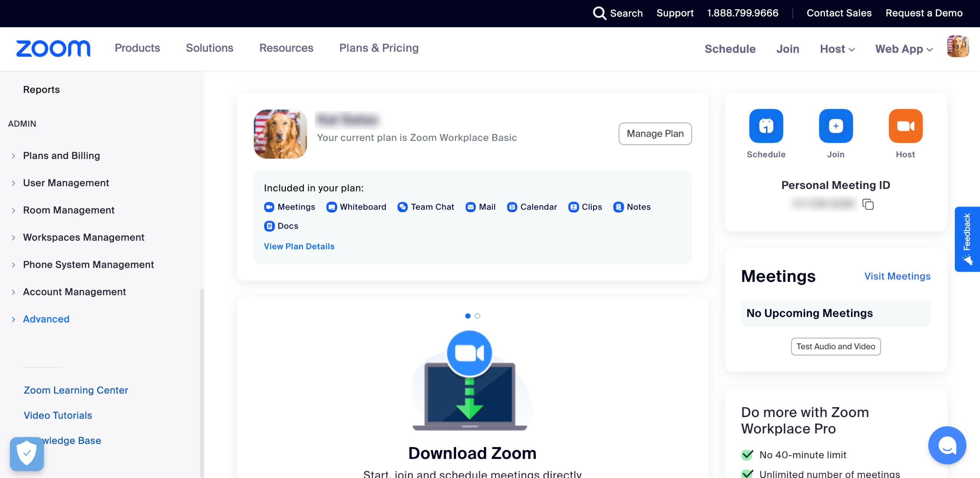This screenshot has height=478, width=980.
Task: Click the orange Host camera icon
Action: click(x=905, y=126)
